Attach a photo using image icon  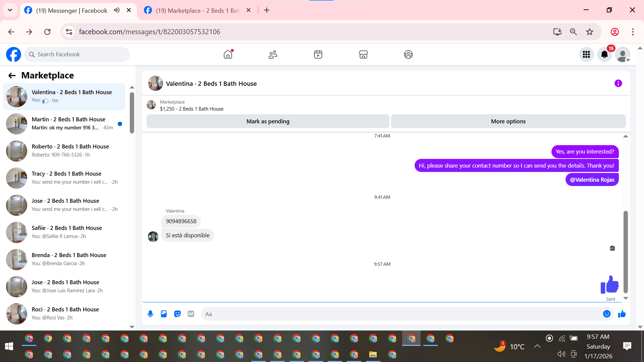click(164, 314)
